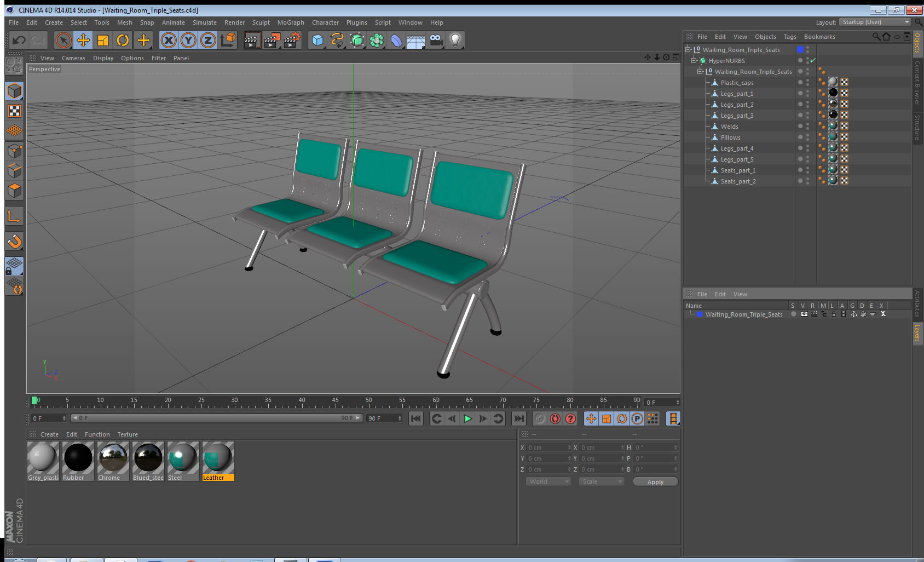Toggle Plastic_caps visibility dots
This screenshot has width=924, height=562.
[807, 82]
